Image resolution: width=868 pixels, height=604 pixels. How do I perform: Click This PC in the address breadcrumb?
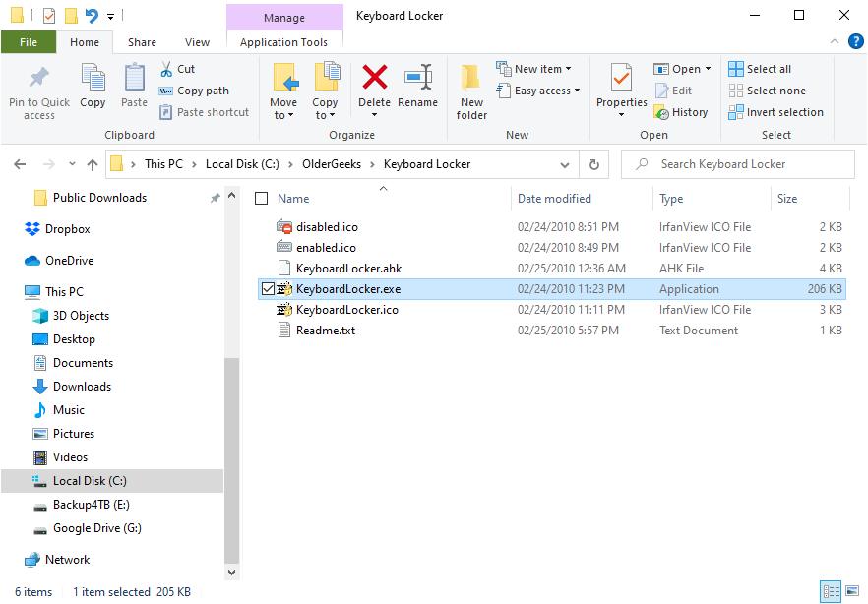163,164
